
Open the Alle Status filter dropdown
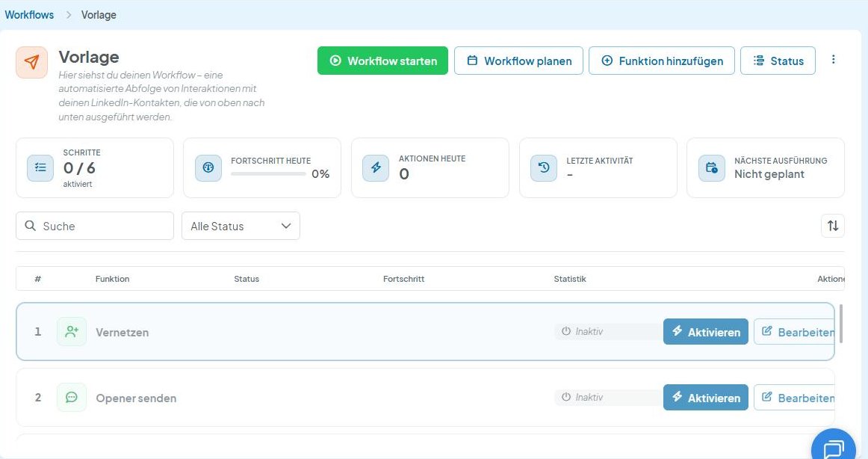(241, 226)
